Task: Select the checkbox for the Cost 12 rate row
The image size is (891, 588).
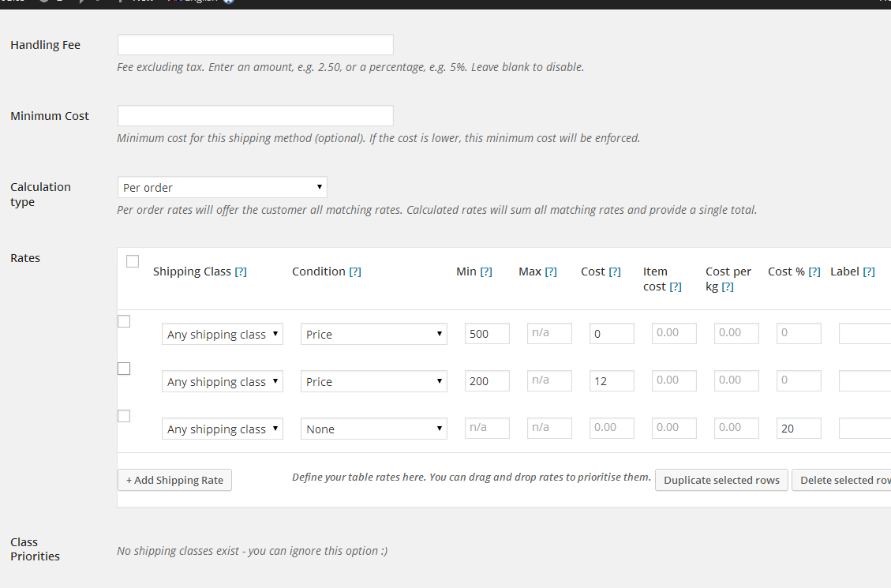Action: [x=124, y=369]
